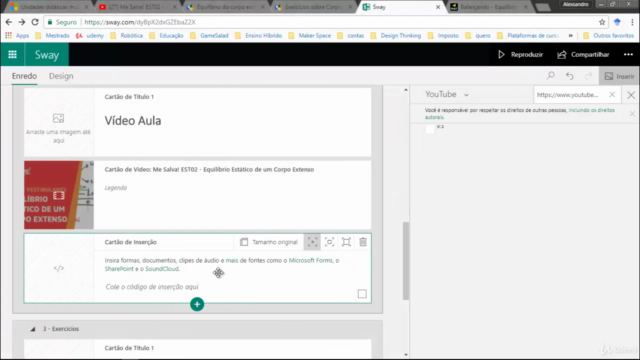Click the embed code icon placeholder

click(x=59, y=268)
